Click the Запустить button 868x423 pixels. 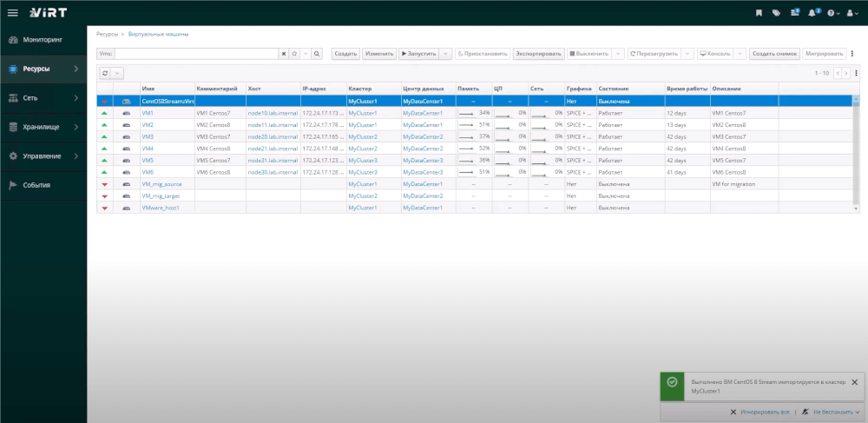pos(419,54)
